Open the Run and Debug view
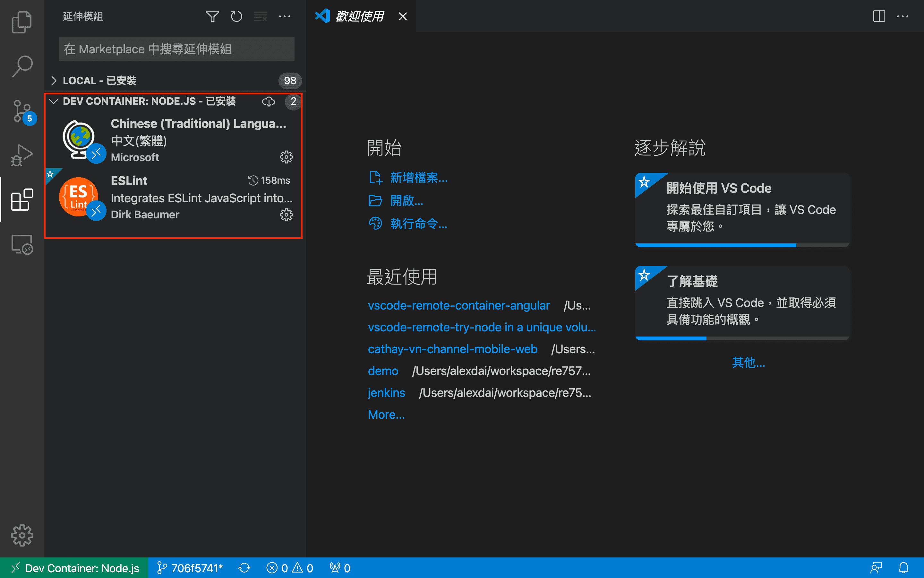The image size is (924, 578). click(22, 155)
